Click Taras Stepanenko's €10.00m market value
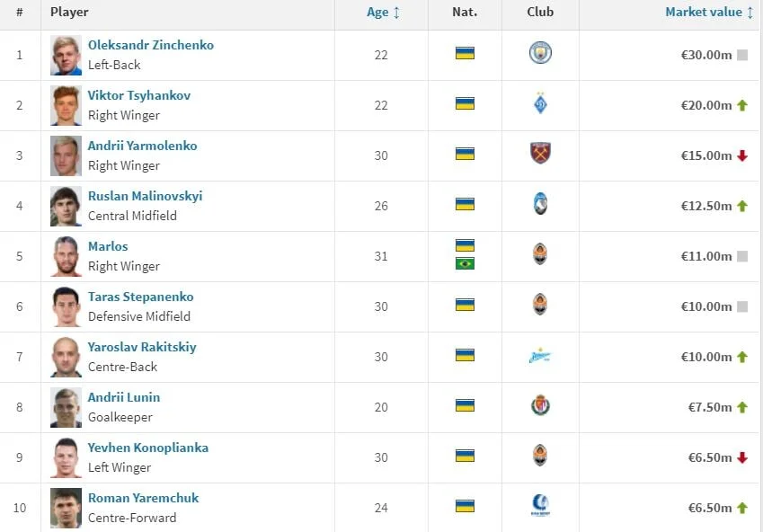This screenshot has height=532, width=763. tap(706, 306)
